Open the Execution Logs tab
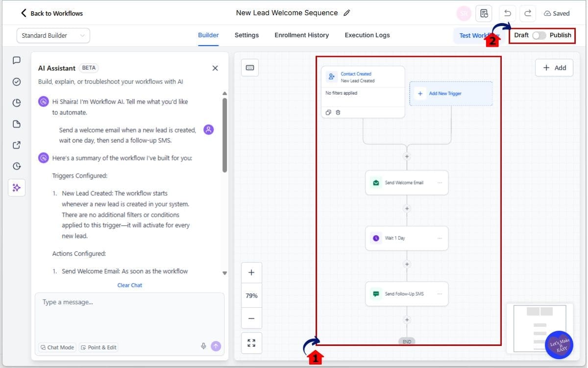The image size is (588, 368). (367, 35)
